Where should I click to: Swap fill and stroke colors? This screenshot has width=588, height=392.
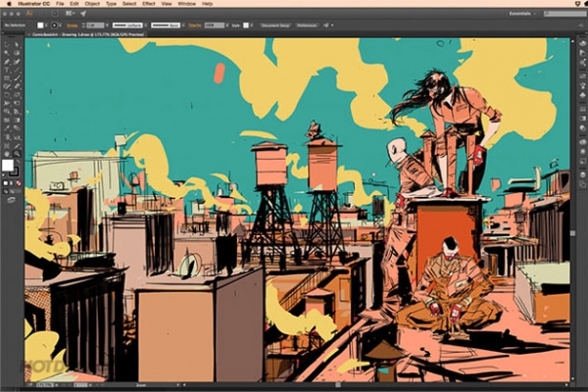(x=18, y=162)
